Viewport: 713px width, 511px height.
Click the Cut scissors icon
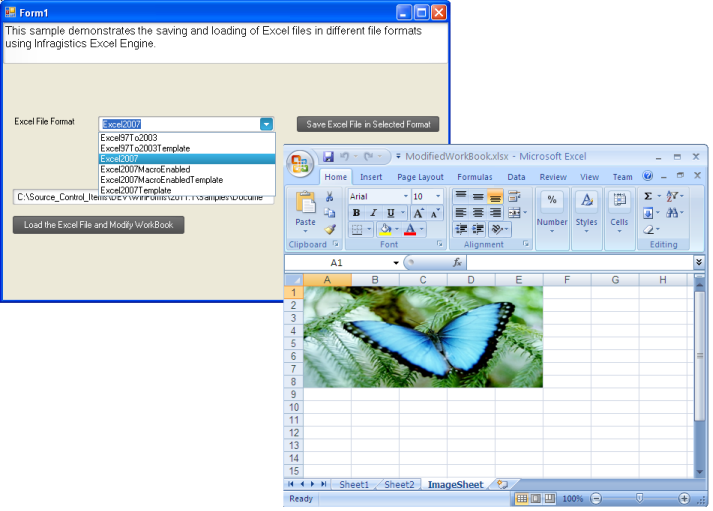click(330, 196)
